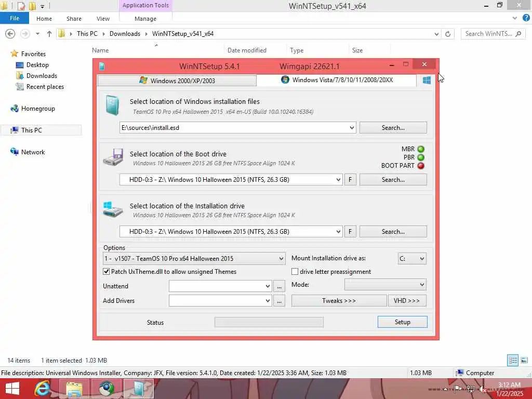Click the teal installation files box icon
The image size is (532, 399).
coord(112,105)
